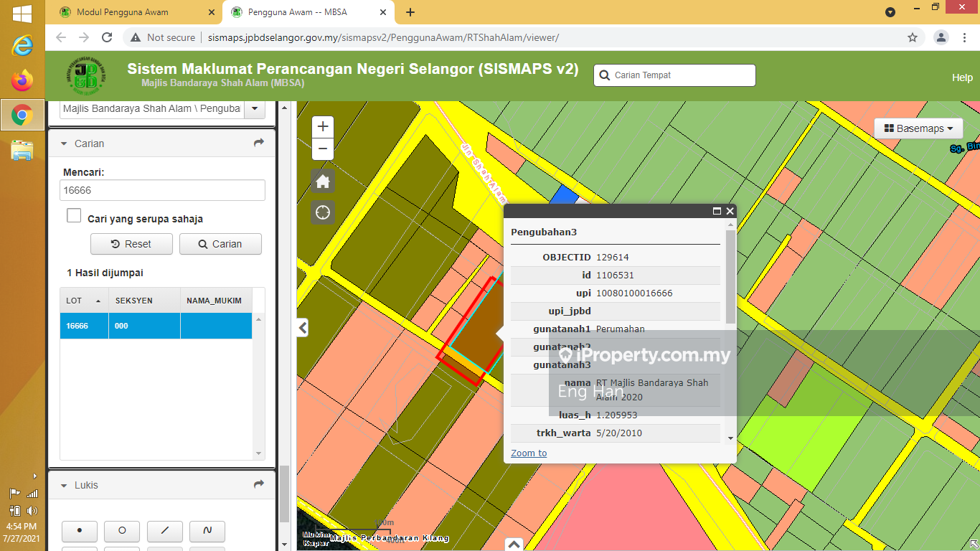Select the point draw tool in Lukis
The width and height of the screenshot is (980, 551).
(80, 531)
